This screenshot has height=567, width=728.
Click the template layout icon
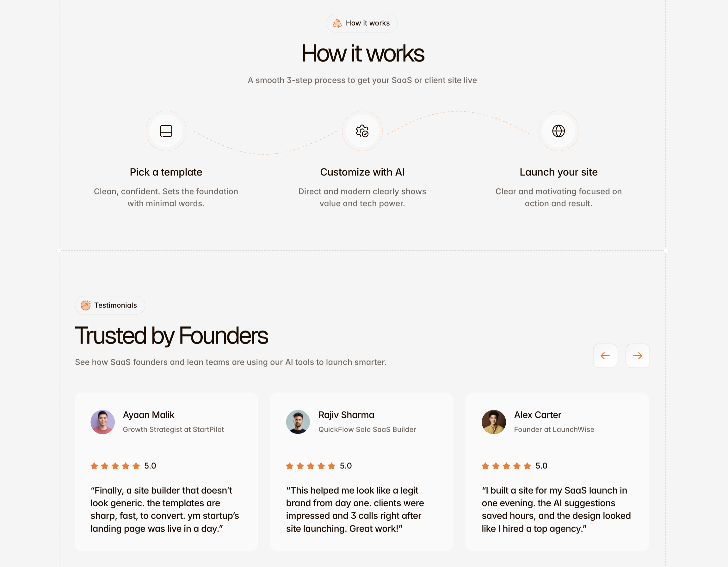(x=166, y=131)
